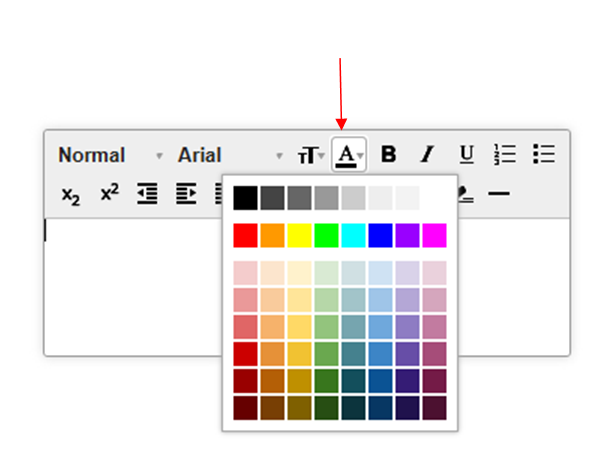
Task: Open the font size dropdown
Action: pyautogui.click(x=310, y=156)
